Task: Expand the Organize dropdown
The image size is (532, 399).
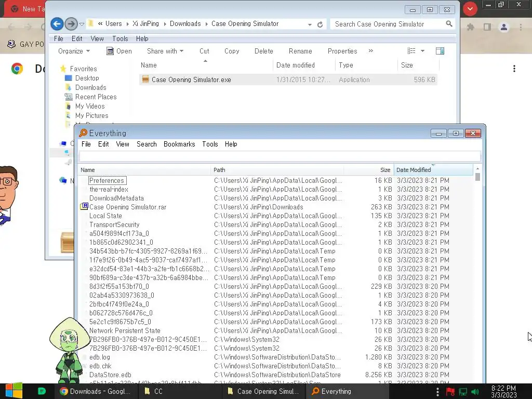Action: coord(74,51)
